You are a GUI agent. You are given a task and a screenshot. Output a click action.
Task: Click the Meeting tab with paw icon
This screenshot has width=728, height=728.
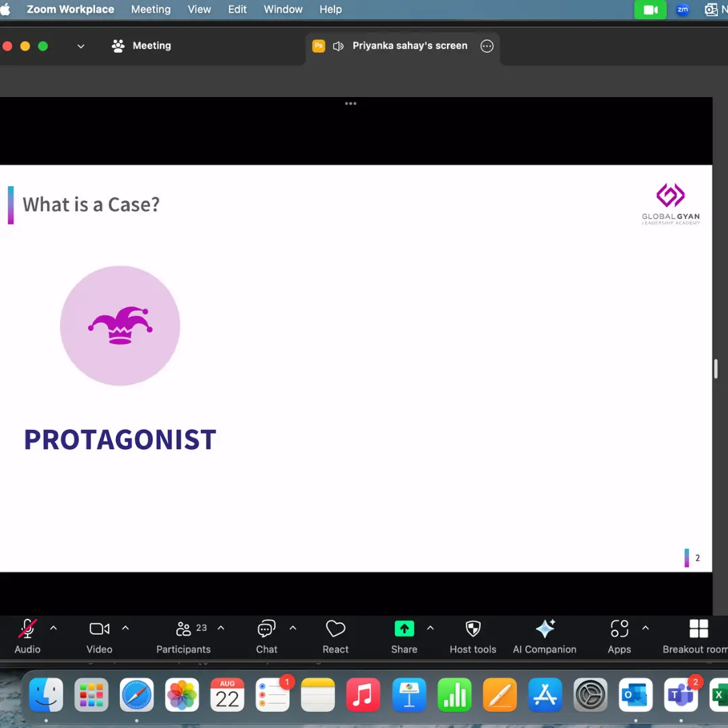pyautogui.click(x=142, y=46)
